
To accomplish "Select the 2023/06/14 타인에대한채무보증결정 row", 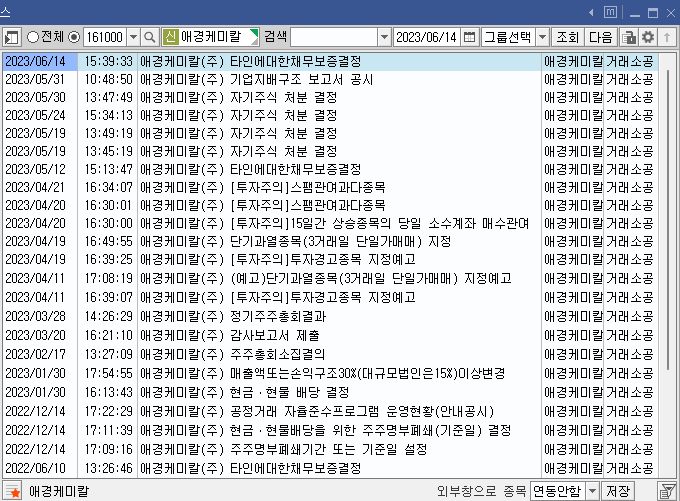I will (x=330, y=62).
